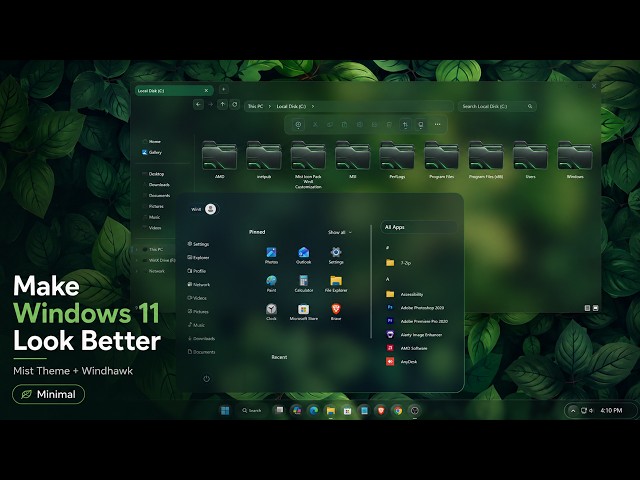Select the Program Files folder
This screenshot has width=640, height=480.
point(441,160)
